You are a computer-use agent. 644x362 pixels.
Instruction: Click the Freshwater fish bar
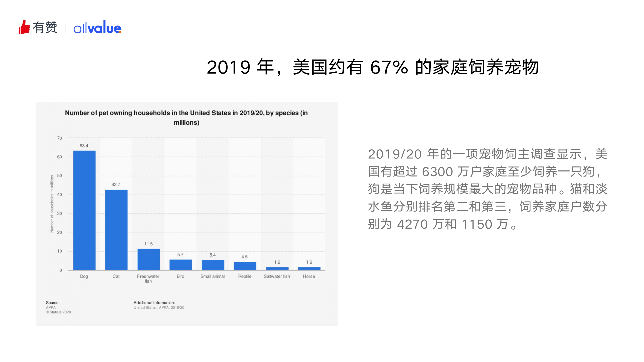point(149,259)
